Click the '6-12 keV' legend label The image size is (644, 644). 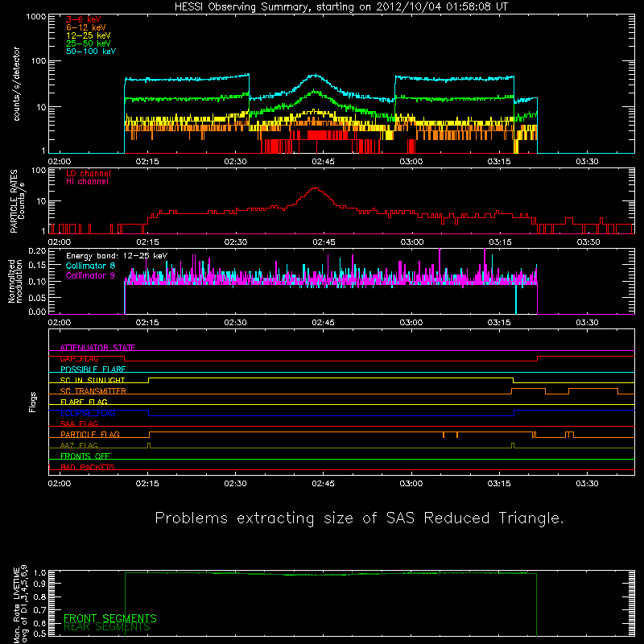pyautogui.click(x=86, y=27)
